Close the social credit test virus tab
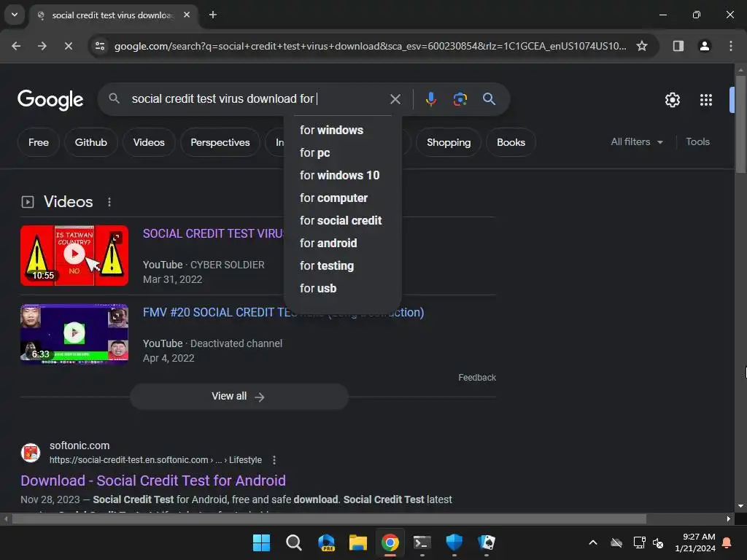Viewport: 747px width, 560px height. tap(187, 15)
